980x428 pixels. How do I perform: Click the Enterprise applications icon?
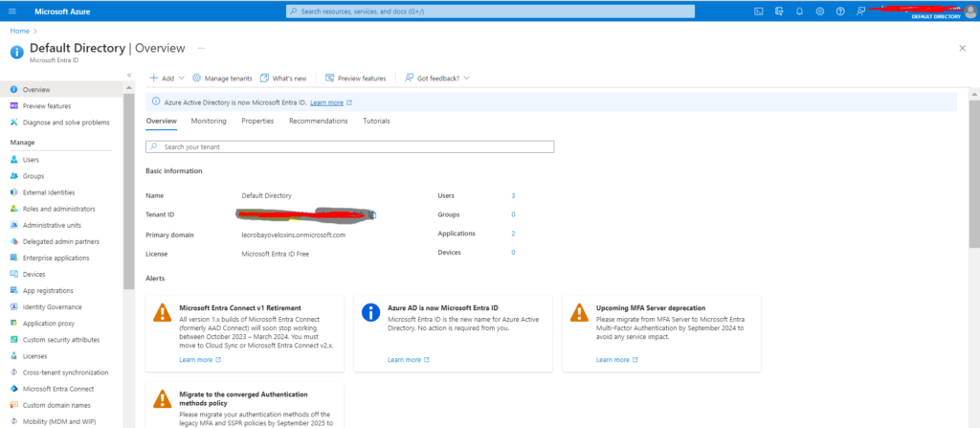click(x=13, y=258)
